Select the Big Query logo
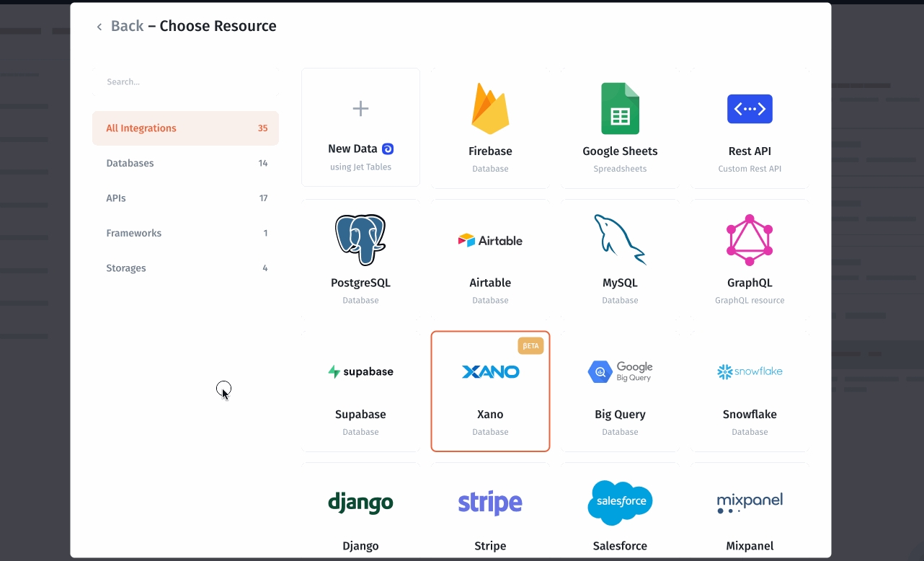 click(620, 371)
